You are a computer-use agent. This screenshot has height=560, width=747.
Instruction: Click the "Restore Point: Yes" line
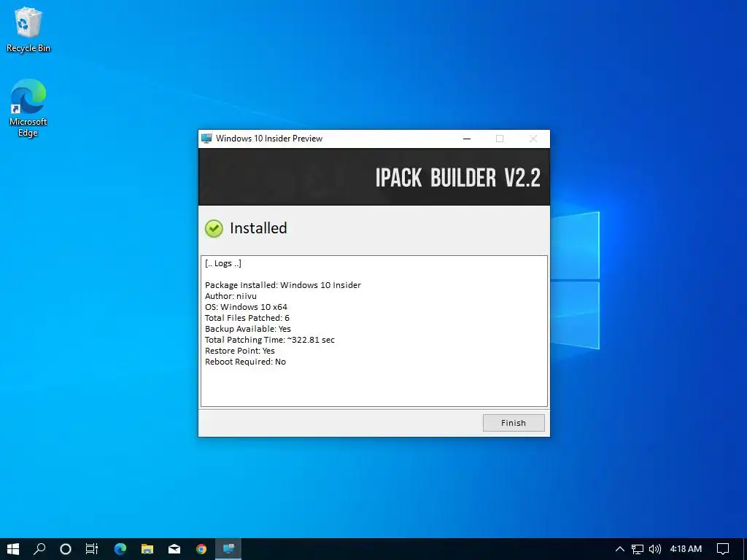pyautogui.click(x=239, y=351)
